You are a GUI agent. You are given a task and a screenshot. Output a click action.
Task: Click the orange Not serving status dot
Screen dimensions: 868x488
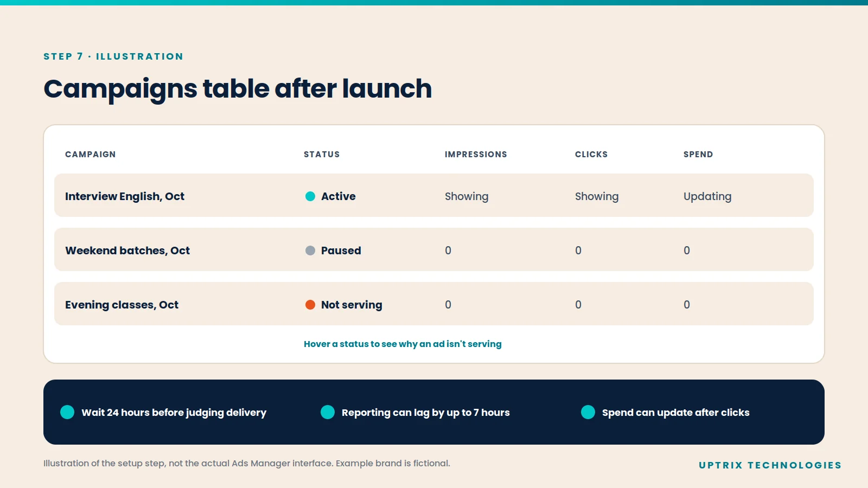pos(310,305)
